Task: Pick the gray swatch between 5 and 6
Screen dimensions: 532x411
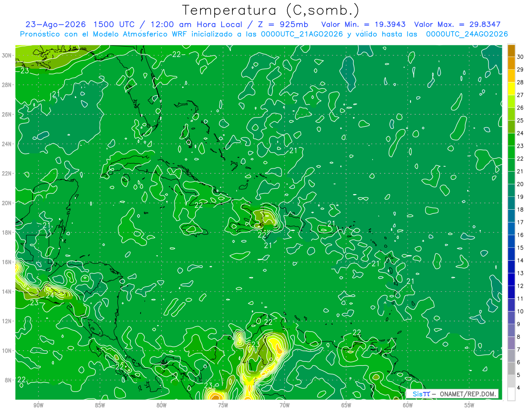Action: pos(511,368)
